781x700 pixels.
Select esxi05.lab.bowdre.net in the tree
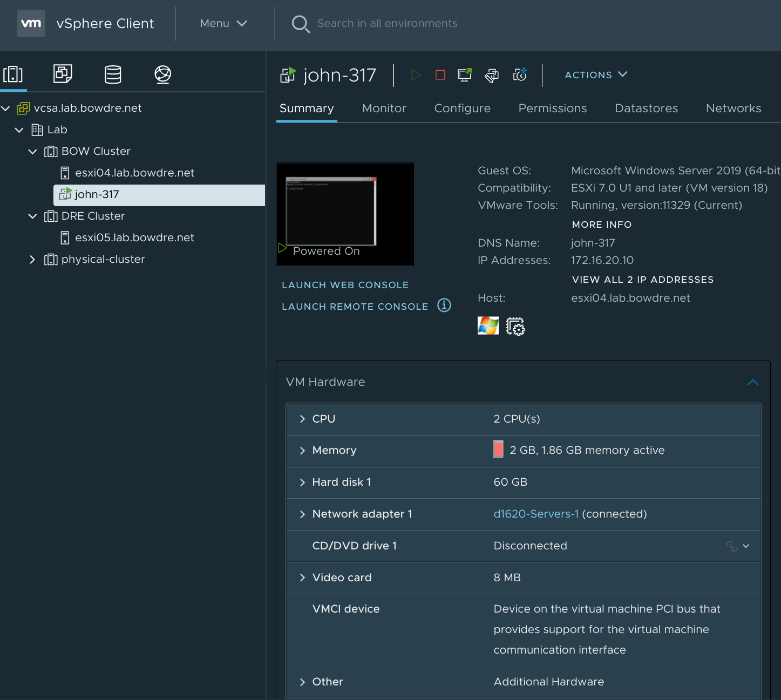(134, 237)
